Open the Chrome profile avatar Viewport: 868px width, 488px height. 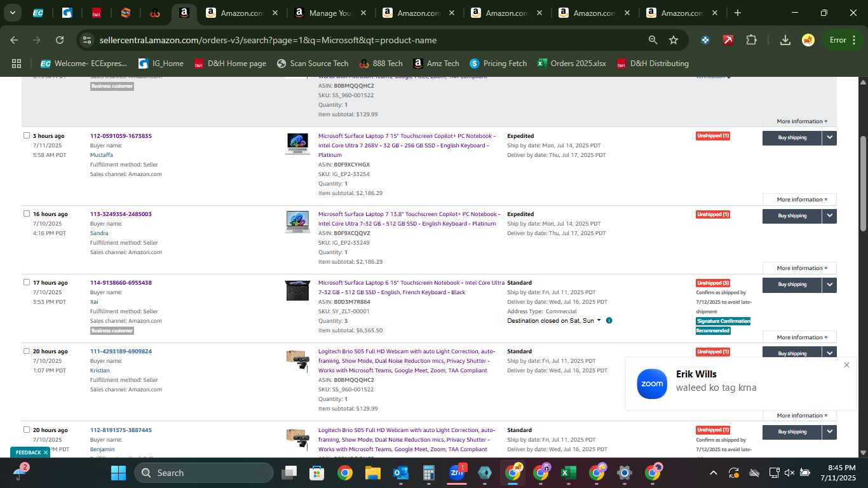click(808, 40)
